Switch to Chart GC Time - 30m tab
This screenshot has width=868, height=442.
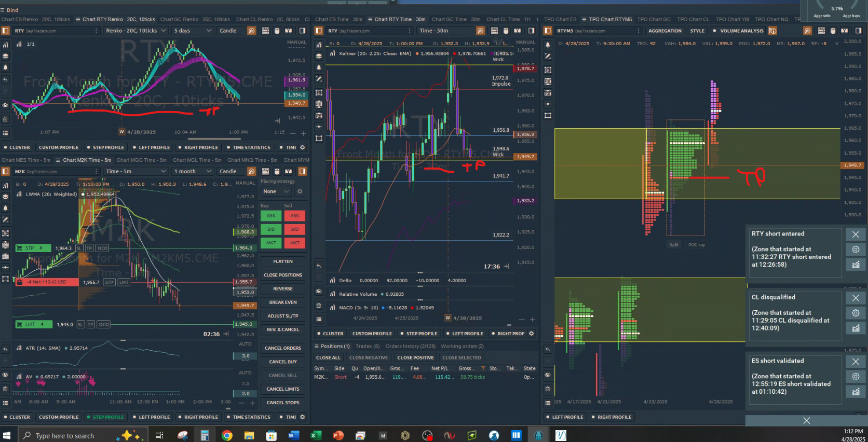[x=456, y=19]
